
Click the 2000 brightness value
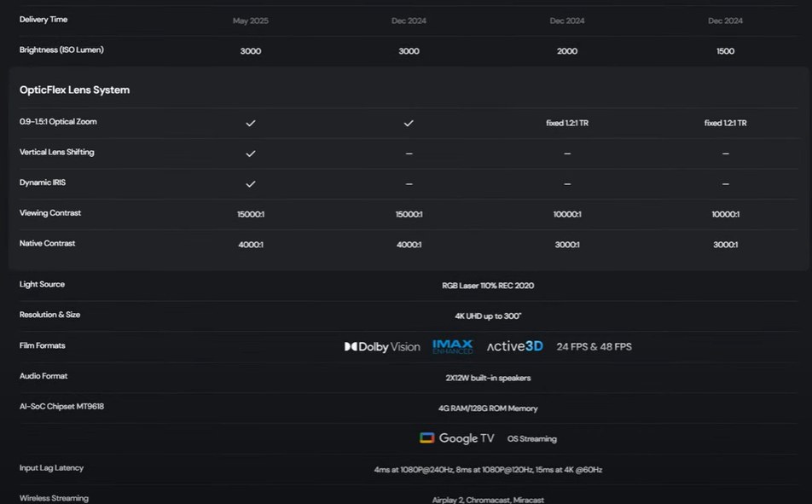pyautogui.click(x=567, y=51)
